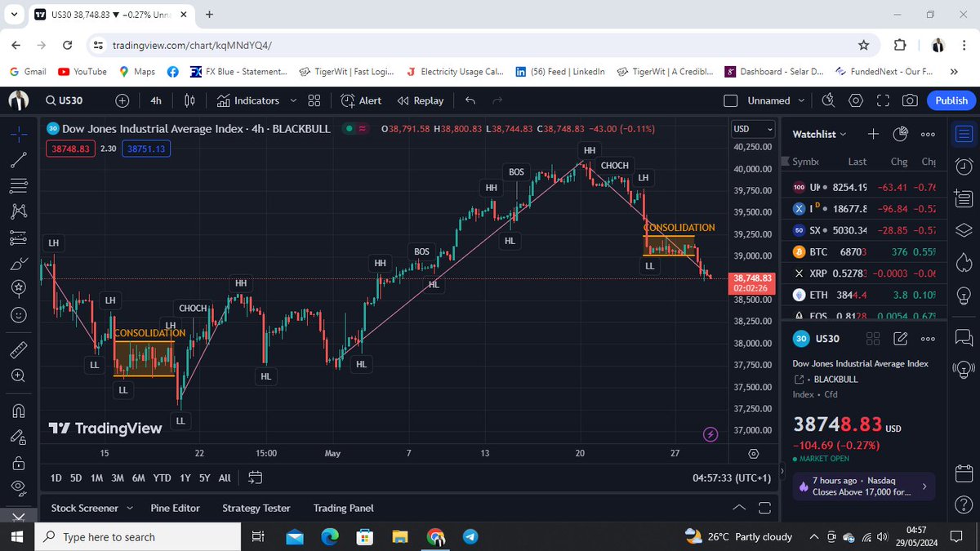The width and height of the screenshot is (980, 551).
Task: Select the brush drawing tool
Action: click(19, 264)
